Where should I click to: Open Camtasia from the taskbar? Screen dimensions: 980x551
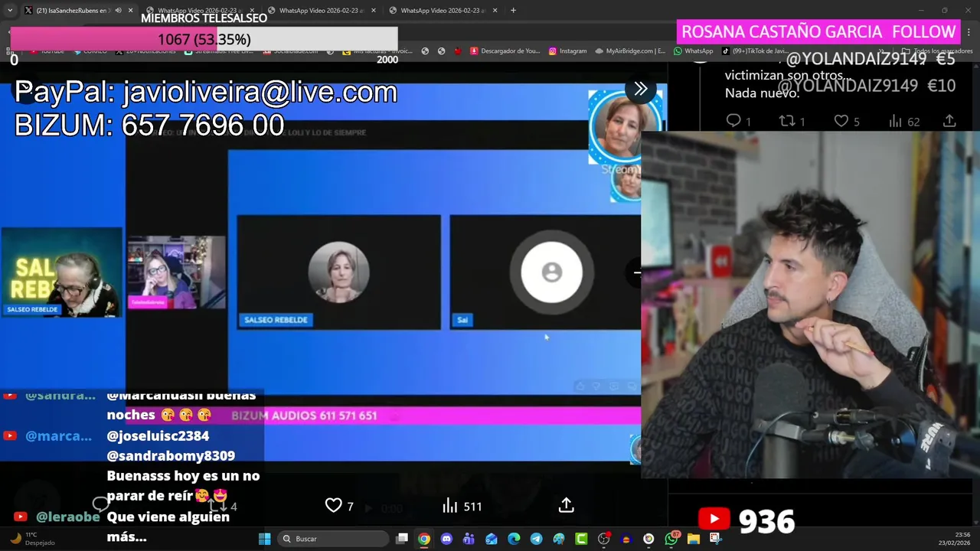581,539
